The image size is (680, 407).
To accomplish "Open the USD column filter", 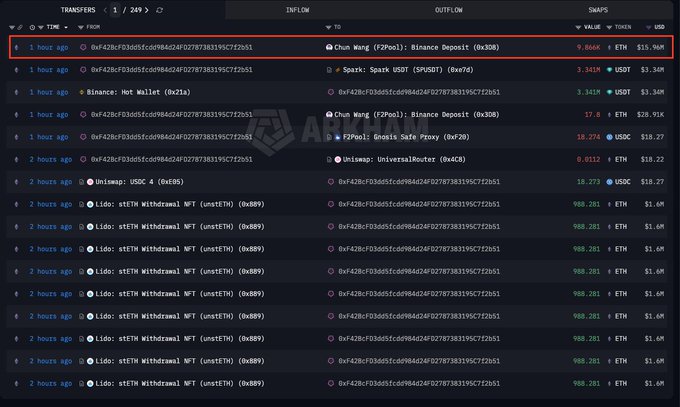I will [649, 27].
